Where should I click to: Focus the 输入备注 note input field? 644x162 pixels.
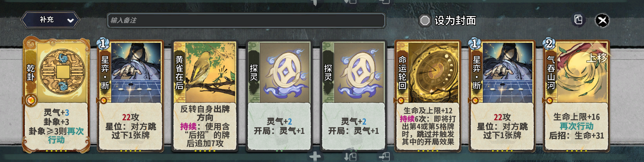point(246,20)
